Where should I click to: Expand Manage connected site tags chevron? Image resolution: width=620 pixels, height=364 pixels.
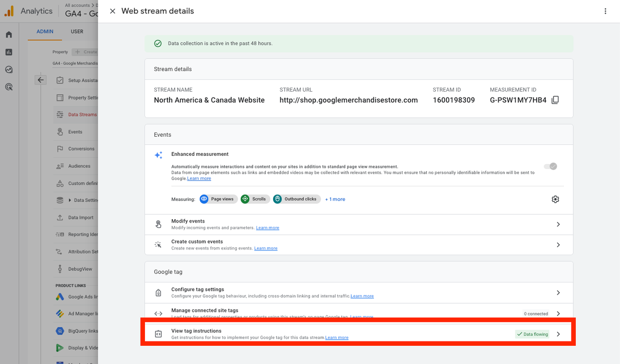(x=558, y=314)
